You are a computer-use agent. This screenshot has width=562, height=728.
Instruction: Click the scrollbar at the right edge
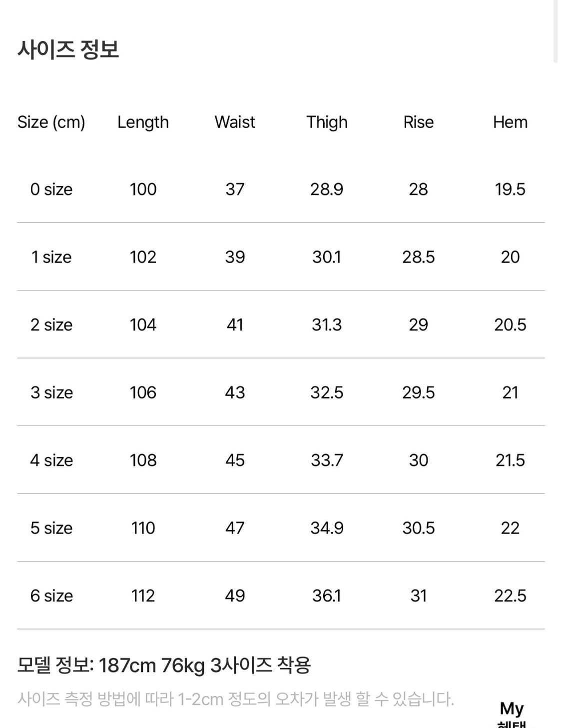[x=556, y=30]
